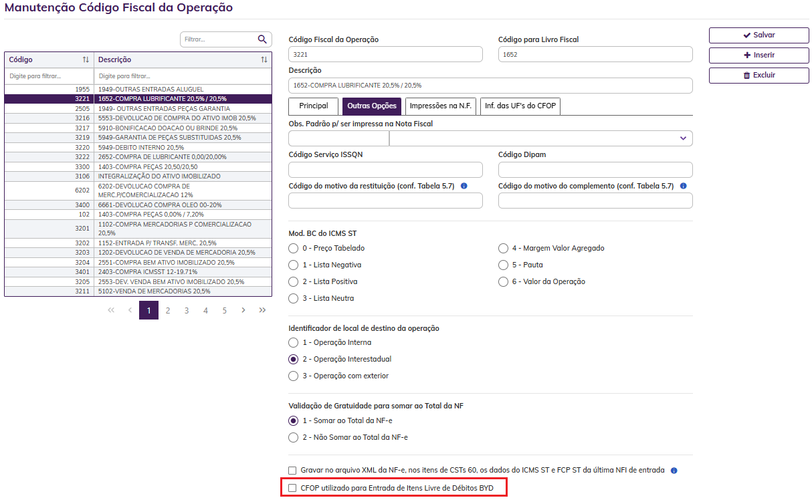Click info icon beside Código do motivo da restituição
Screen dimensions: 812x504
[x=464, y=186]
